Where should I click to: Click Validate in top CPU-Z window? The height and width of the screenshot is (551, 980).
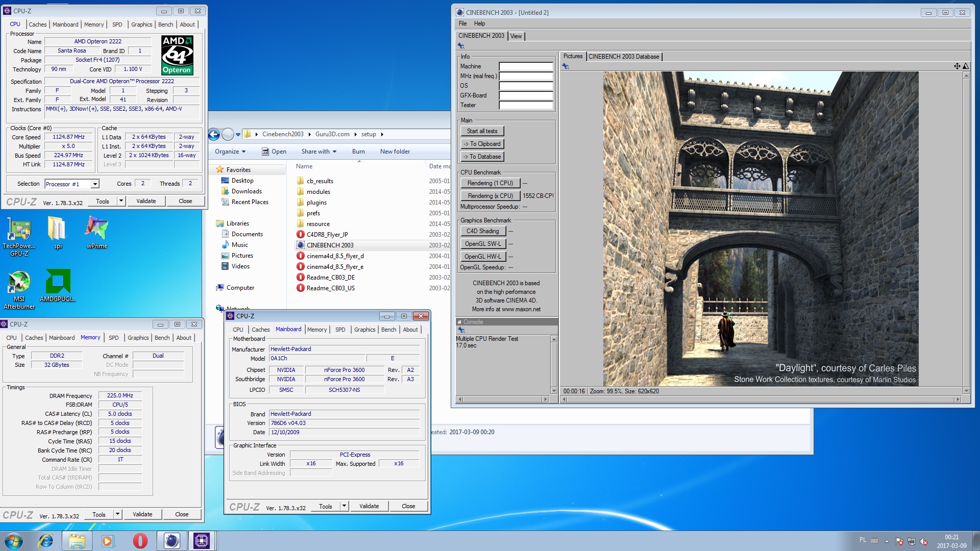coord(146,201)
